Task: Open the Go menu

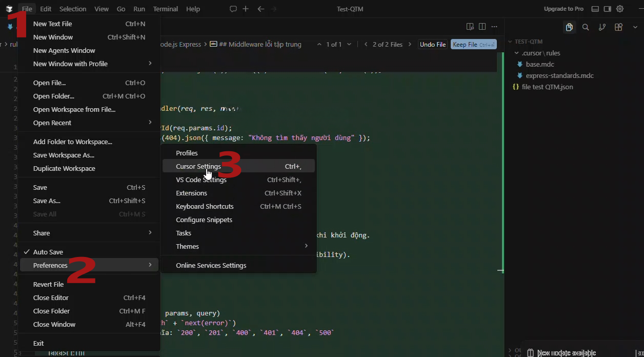Action: [x=121, y=9]
